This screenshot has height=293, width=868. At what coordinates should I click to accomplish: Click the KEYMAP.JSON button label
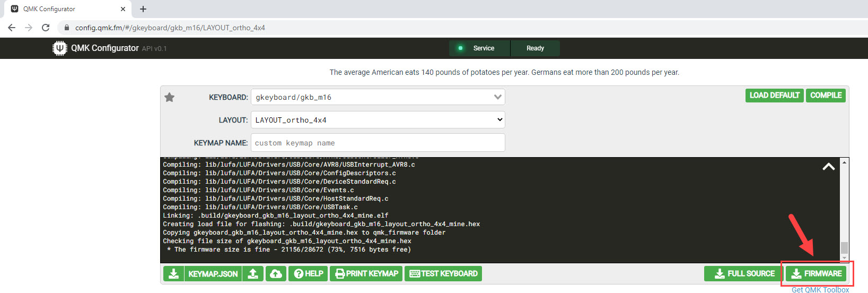point(213,273)
